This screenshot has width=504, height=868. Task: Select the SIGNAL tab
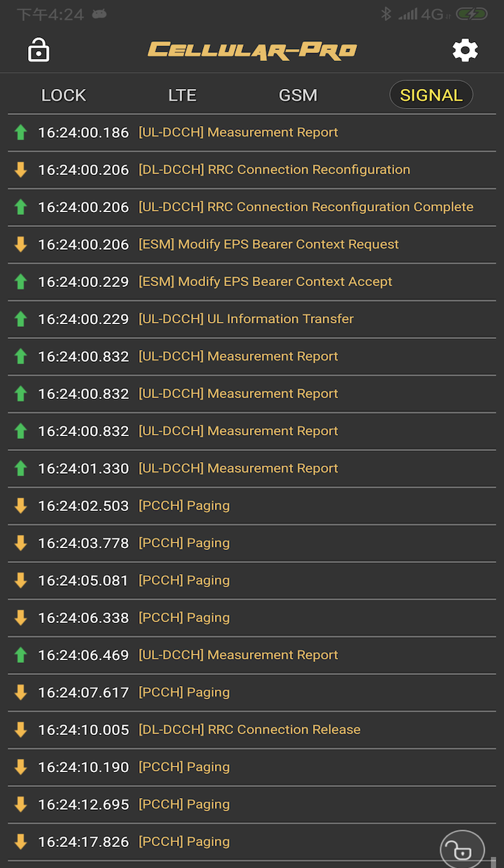tap(431, 95)
